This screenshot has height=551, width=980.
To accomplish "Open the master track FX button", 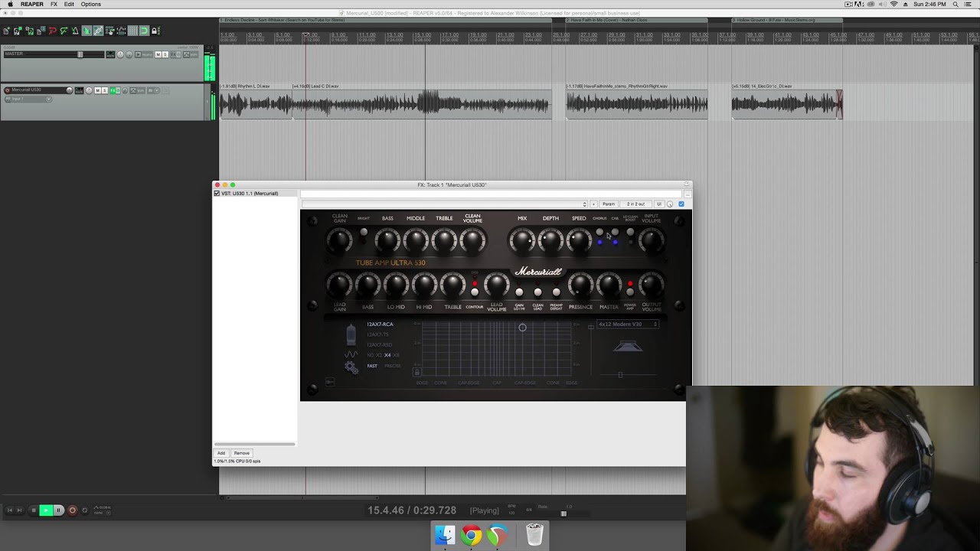I will pyautogui.click(x=174, y=54).
